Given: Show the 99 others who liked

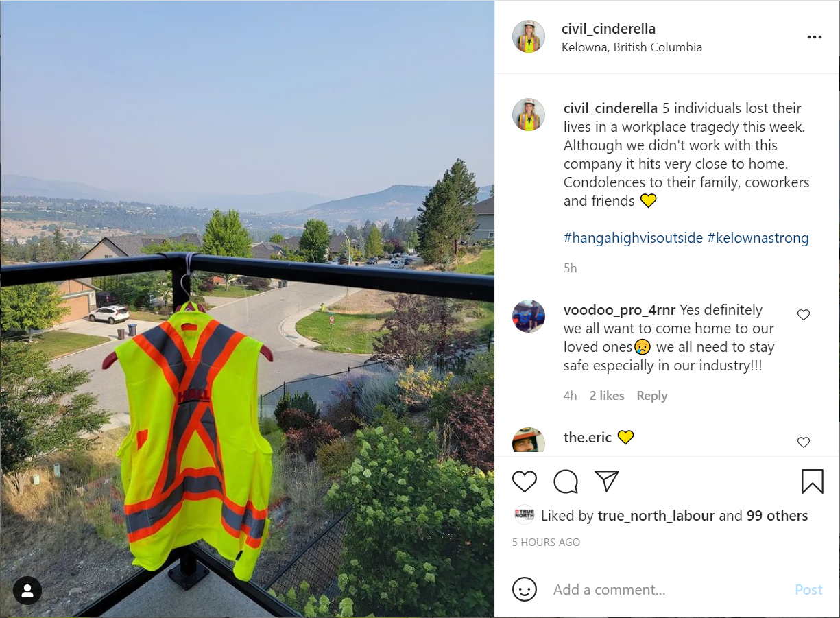Looking at the screenshot, I should click(x=777, y=516).
